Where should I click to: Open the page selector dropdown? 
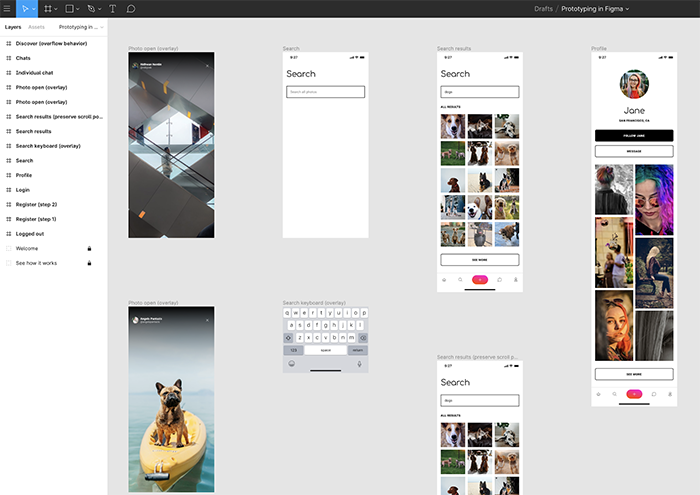point(81,27)
